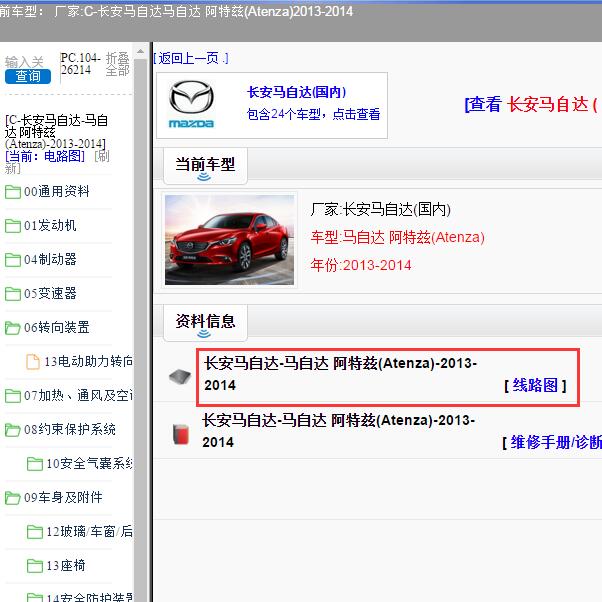Click the folder icon of 12玻璃/车窗
Image resolution: width=602 pixels, height=602 pixels.
(35, 532)
